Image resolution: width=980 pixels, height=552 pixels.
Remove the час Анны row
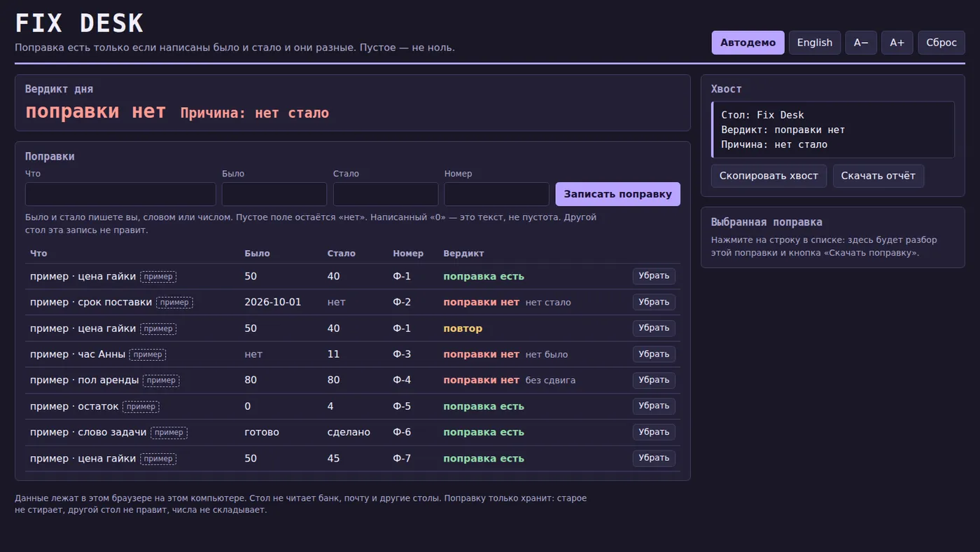click(654, 354)
